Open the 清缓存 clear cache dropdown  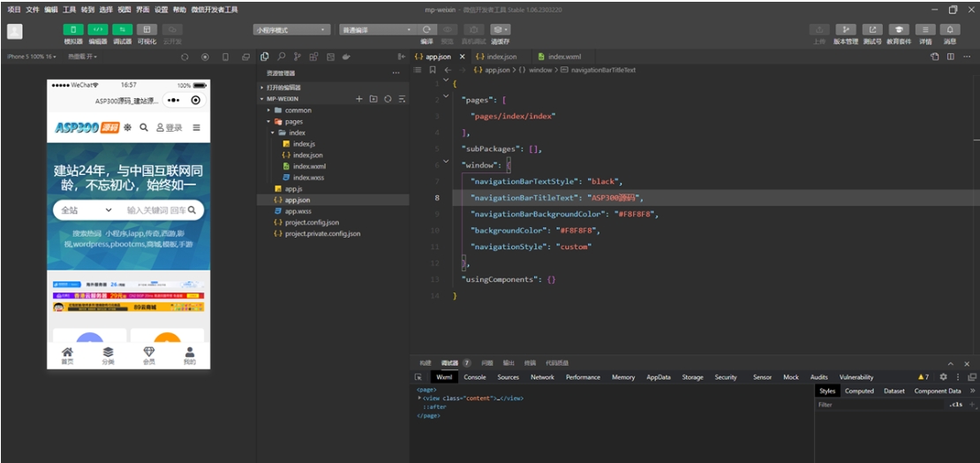click(500, 29)
